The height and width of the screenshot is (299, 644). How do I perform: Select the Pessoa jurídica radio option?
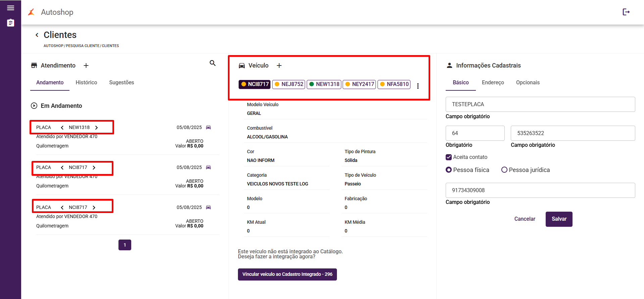point(504,170)
